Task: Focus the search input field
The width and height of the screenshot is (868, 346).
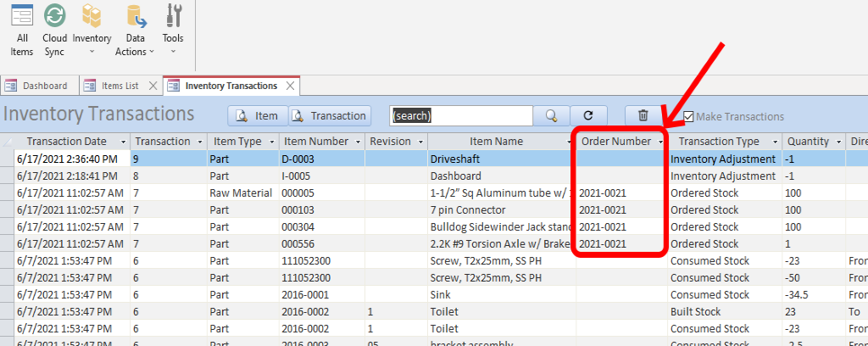Action: pos(460,115)
